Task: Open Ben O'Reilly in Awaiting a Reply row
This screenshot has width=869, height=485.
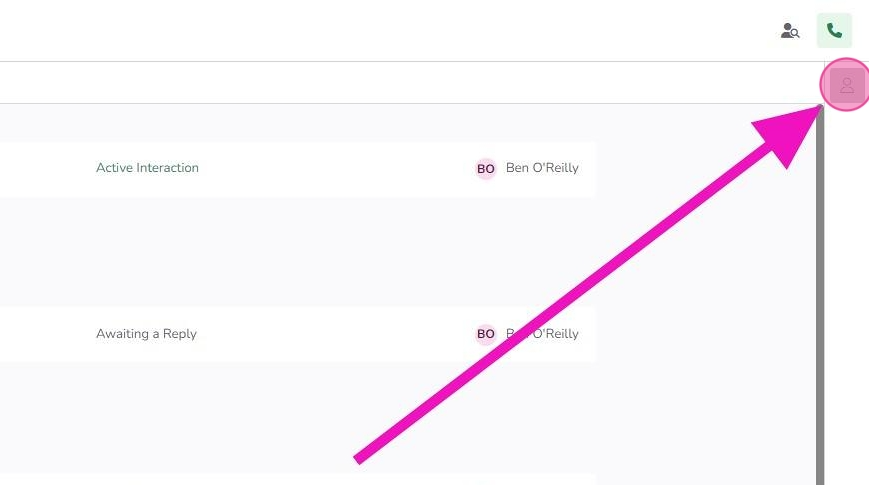Action: click(x=542, y=334)
